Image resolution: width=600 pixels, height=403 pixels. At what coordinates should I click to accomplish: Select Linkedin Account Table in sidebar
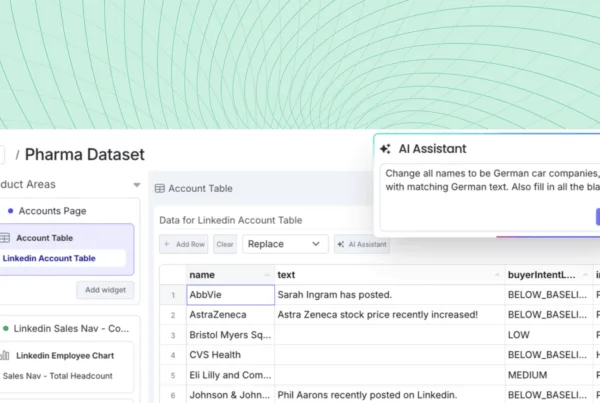[50, 258]
